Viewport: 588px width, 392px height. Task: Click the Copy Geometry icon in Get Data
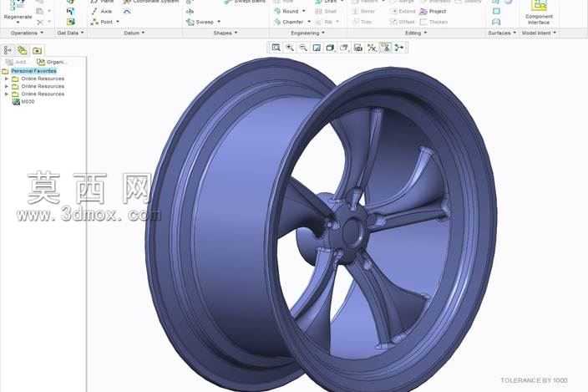(x=70, y=12)
